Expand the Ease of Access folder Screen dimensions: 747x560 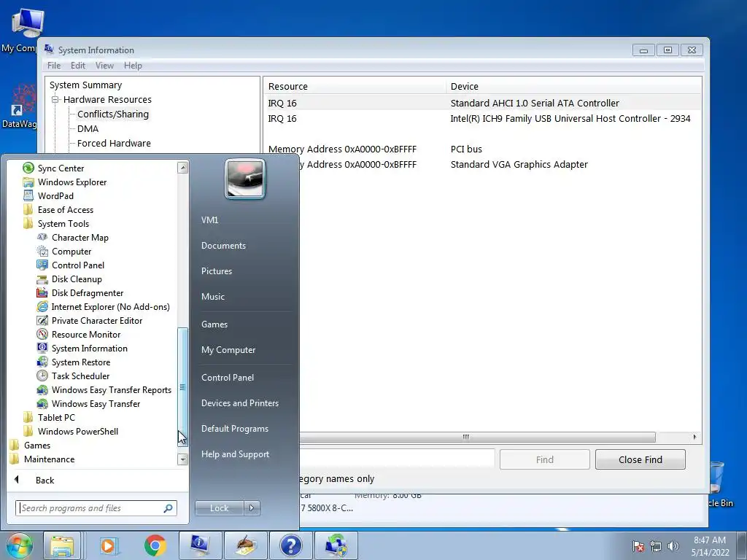click(58, 209)
